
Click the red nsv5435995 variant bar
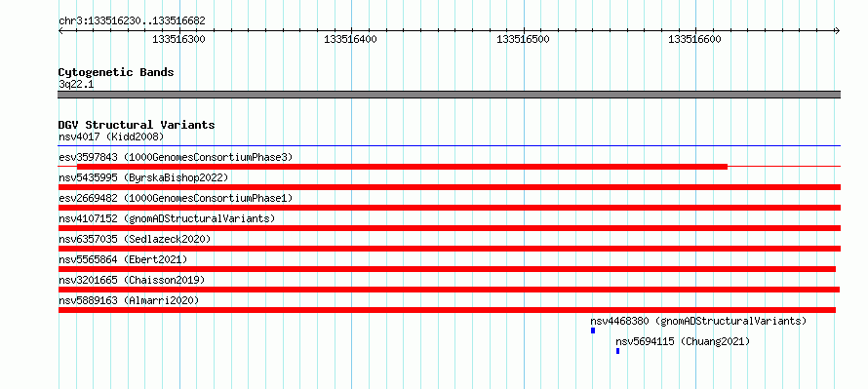pyautogui.click(x=450, y=187)
